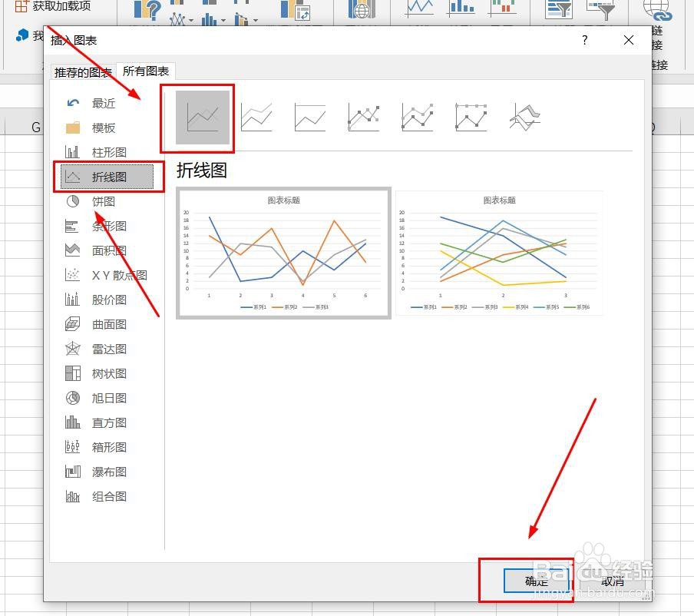Screen dimensions: 694x616
Task: Insert a win/loss sparkline from ribbon
Action: pos(502,8)
